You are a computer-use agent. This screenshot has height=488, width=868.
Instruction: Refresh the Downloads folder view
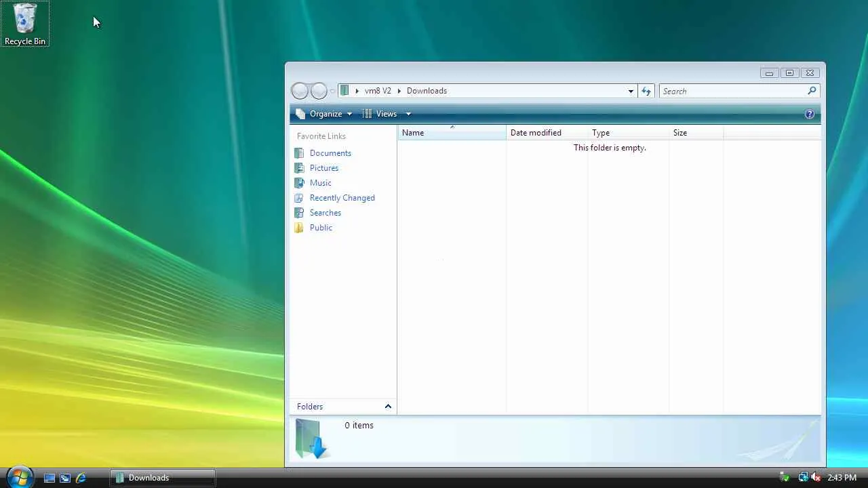tap(646, 91)
